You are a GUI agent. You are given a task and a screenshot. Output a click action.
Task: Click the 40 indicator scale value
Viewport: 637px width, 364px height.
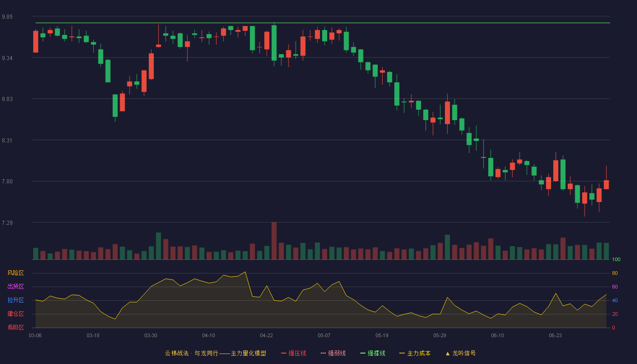615,300
